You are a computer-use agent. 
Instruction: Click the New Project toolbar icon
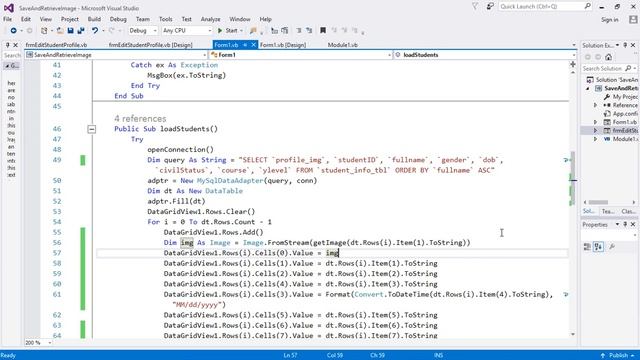(x=44, y=31)
